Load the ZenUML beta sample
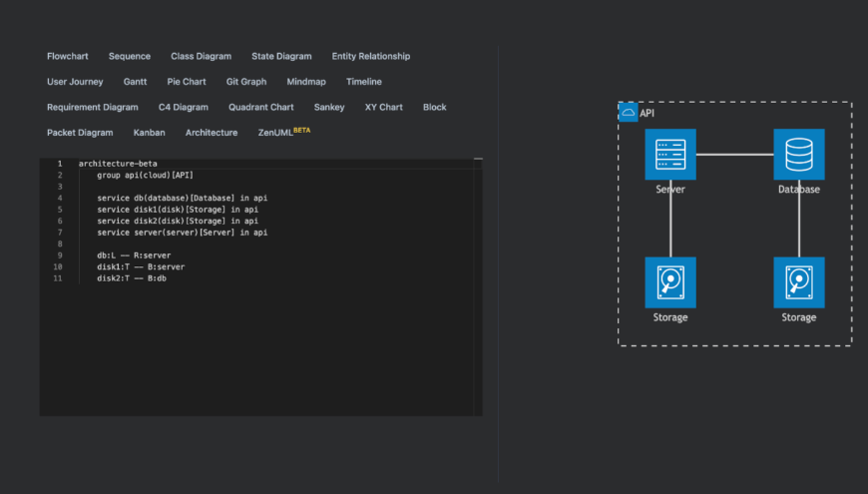Viewport: 868px width, 494px height. click(284, 132)
